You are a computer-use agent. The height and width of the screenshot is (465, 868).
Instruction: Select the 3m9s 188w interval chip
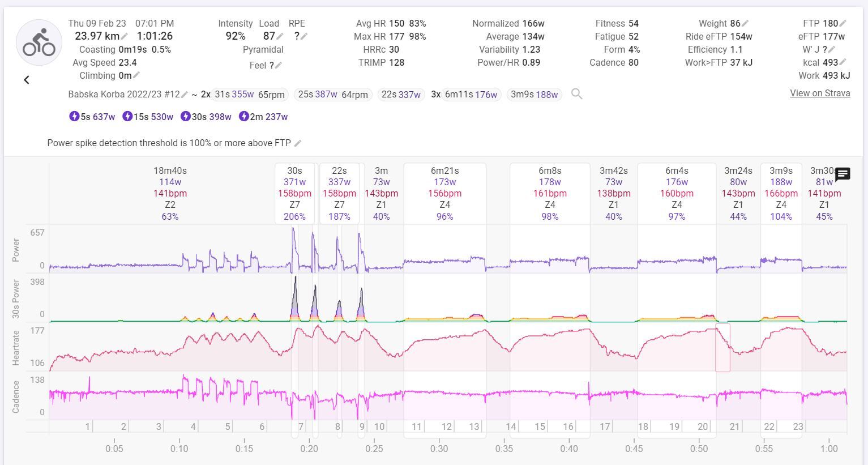tap(535, 95)
